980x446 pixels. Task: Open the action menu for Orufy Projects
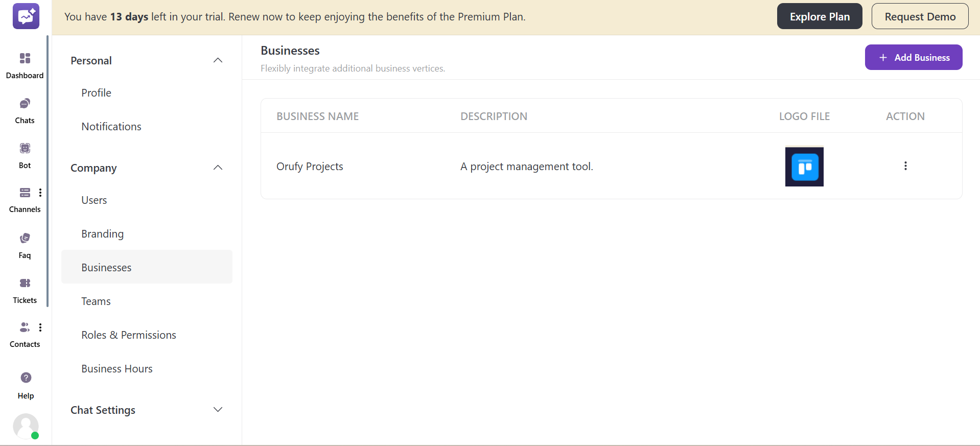tap(905, 166)
